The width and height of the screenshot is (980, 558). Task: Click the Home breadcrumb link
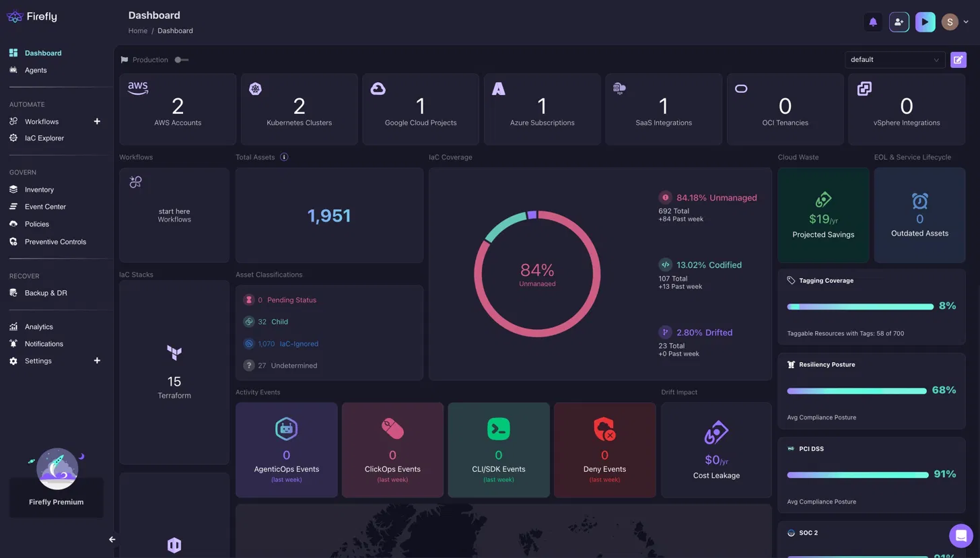(x=138, y=31)
